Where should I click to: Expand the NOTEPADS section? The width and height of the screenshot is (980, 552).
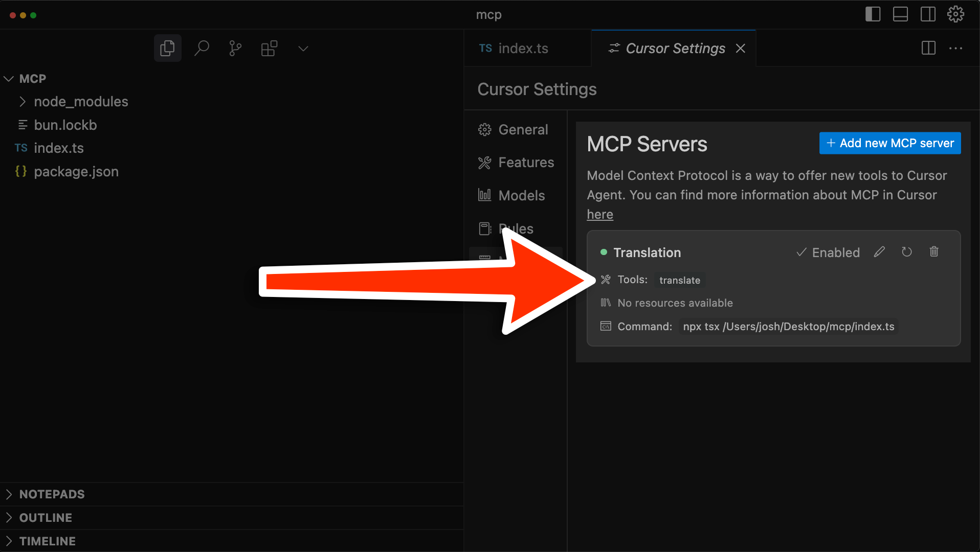(52, 494)
